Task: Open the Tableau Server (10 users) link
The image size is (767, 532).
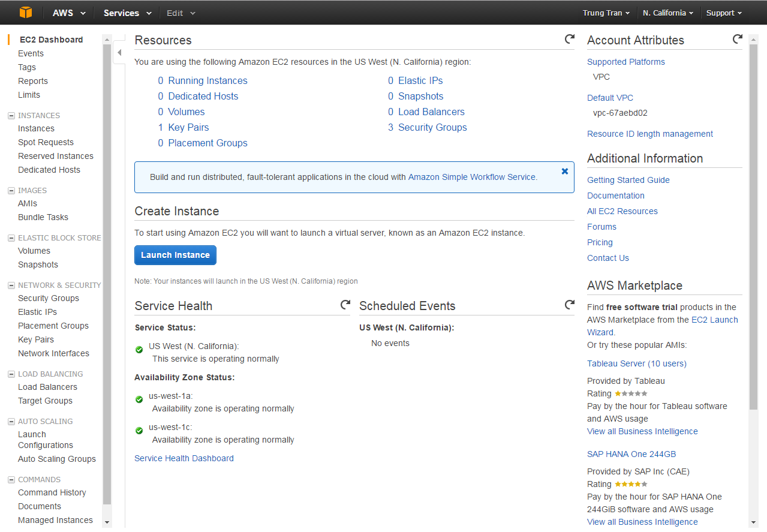Action: pyautogui.click(x=637, y=363)
